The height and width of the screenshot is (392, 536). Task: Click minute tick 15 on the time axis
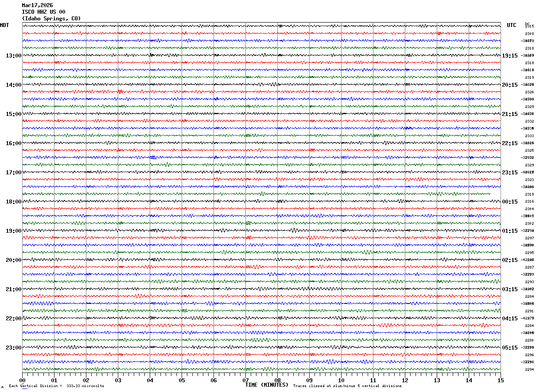501,380
